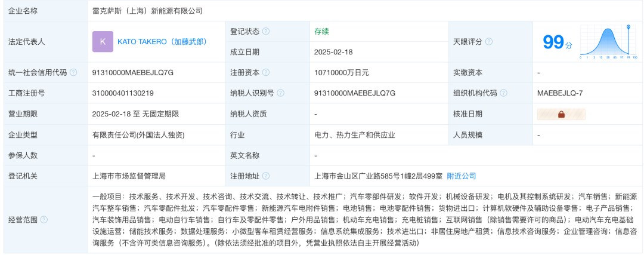Click the 99分 score value
Screen dimensions: 644x255
(x=557, y=42)
